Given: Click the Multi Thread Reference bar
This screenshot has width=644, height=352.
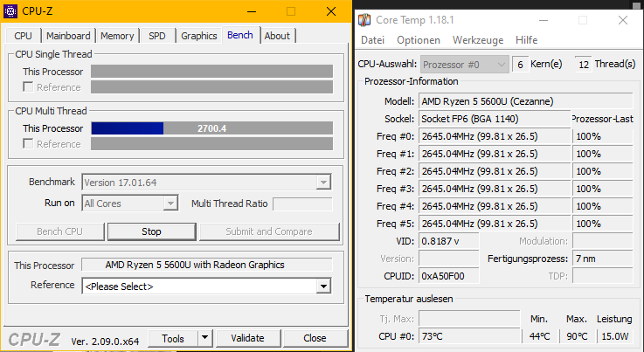Looking at the screenshot, I should [x=212, y=144].
